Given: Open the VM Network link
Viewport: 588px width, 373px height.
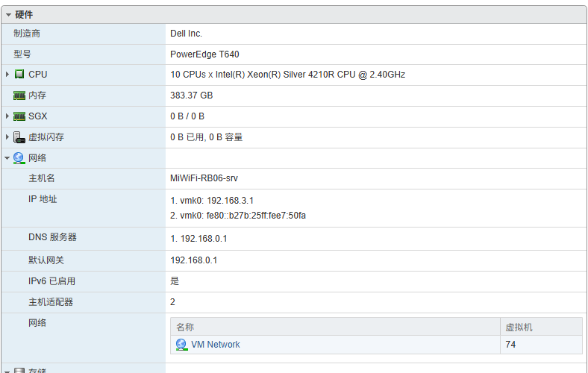Looking at the screenshot, I should [x=215, y=345].
